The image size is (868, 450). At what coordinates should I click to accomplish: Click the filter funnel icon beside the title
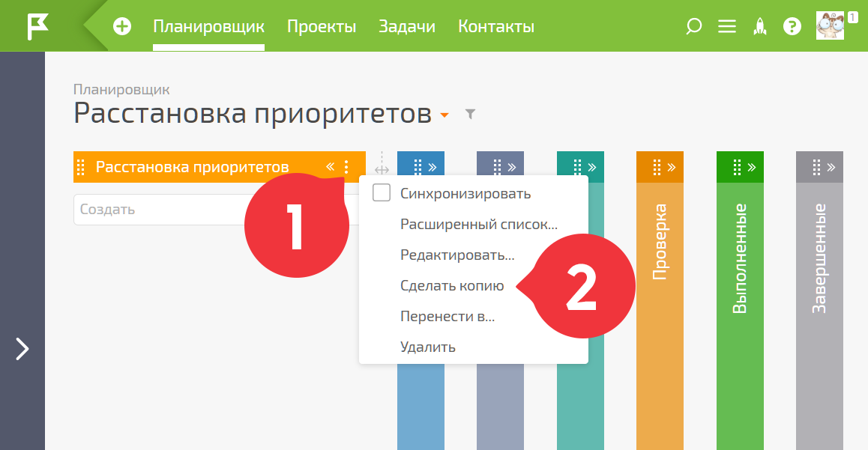[470, 114]
